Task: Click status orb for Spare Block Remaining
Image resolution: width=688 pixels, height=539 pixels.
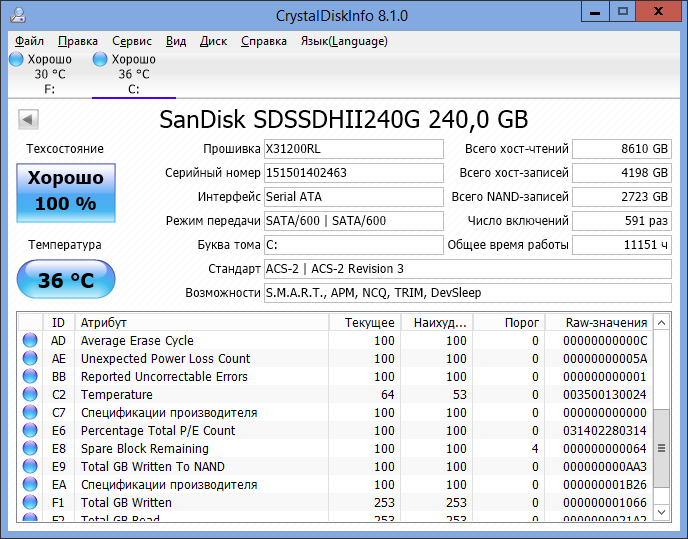Action: pos(30,449)
